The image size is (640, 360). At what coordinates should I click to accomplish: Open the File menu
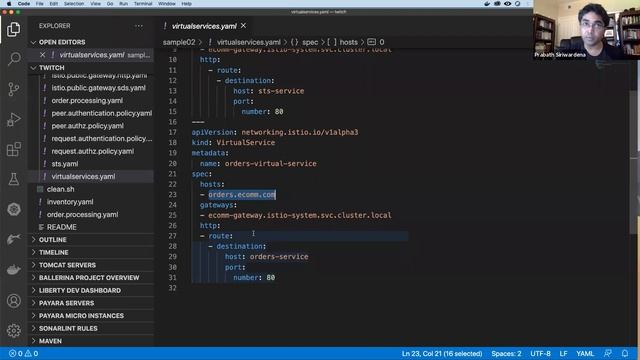point(40,4)
